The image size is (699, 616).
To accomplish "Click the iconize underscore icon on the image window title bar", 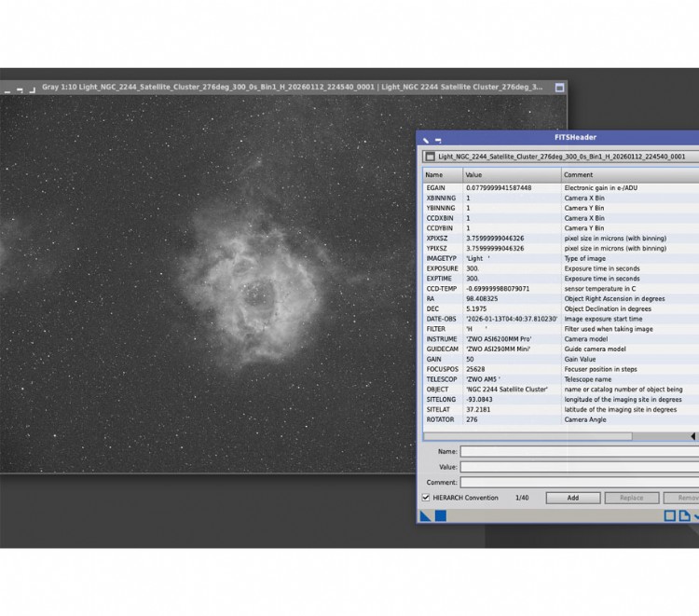I will (x=7, y=90).
